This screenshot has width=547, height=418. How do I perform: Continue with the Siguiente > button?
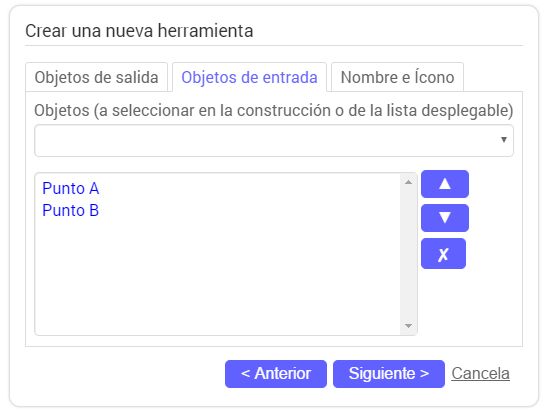[389, 374]
